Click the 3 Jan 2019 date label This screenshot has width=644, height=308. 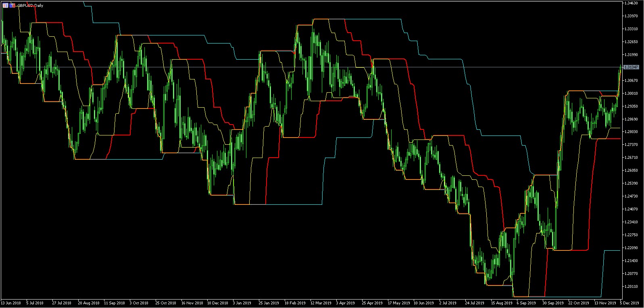242,303
